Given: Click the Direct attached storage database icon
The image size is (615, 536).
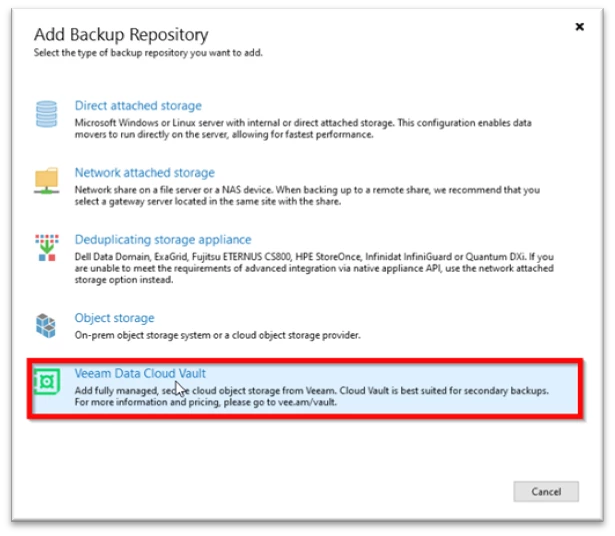Looking at the screenshot, I should pyautogui.click(x=47, y=112).
